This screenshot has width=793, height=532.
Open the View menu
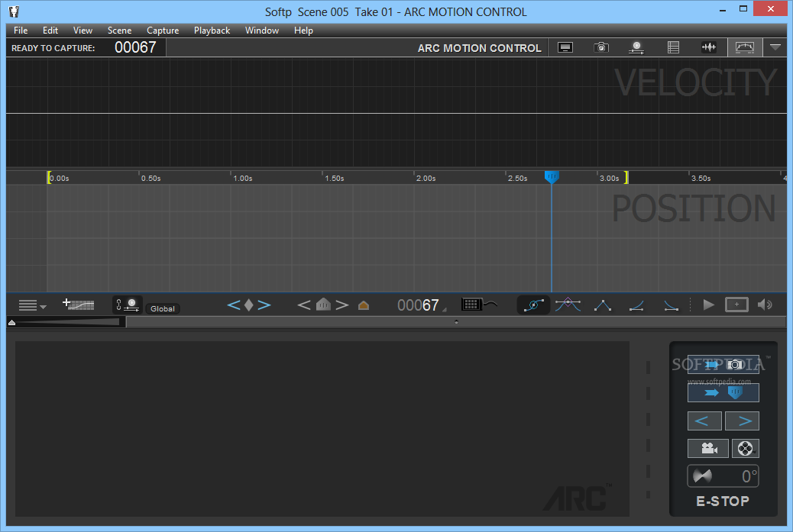tap(83, 31)
